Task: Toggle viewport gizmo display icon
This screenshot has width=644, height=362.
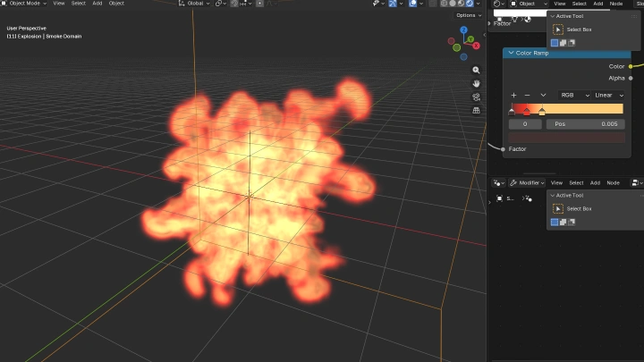Action: click(x=393, y=4)
